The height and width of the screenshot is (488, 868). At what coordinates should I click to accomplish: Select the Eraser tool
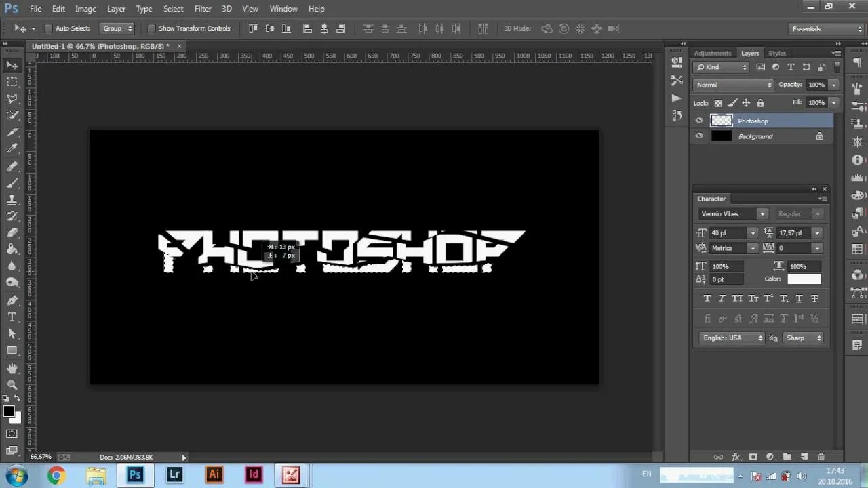[12, 233]
